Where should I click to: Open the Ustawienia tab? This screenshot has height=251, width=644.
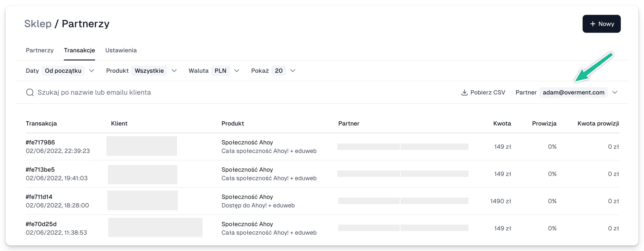click(x=121, y=50)
